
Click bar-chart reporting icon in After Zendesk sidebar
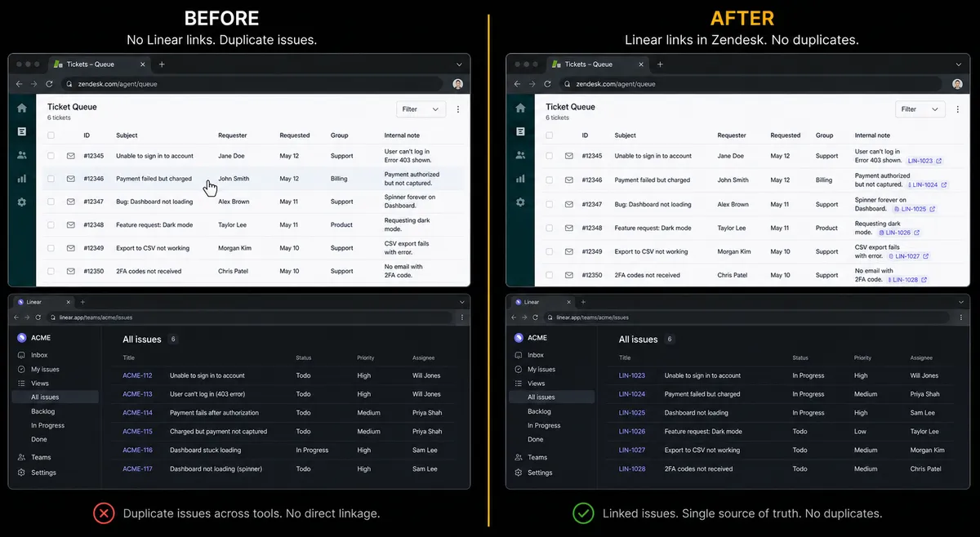[x=520, y=178]
